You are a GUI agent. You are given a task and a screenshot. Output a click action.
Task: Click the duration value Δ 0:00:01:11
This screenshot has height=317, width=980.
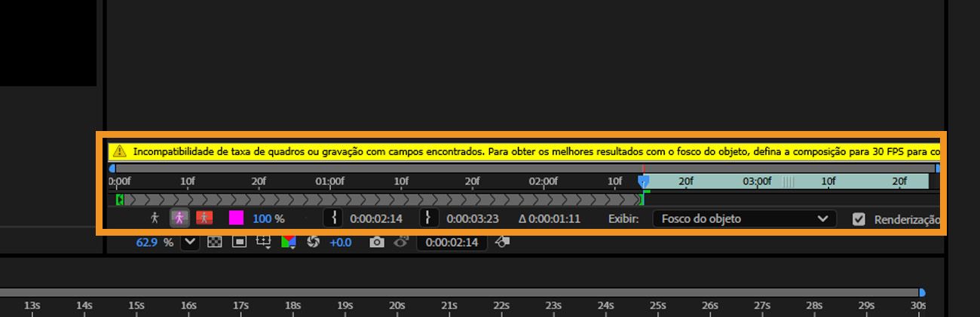click(550, 219)
